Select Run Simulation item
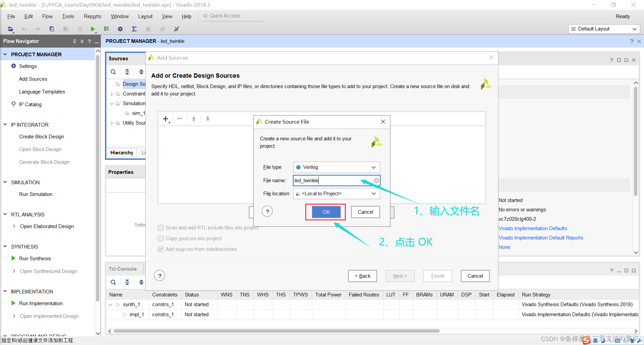 pos(36,194)
